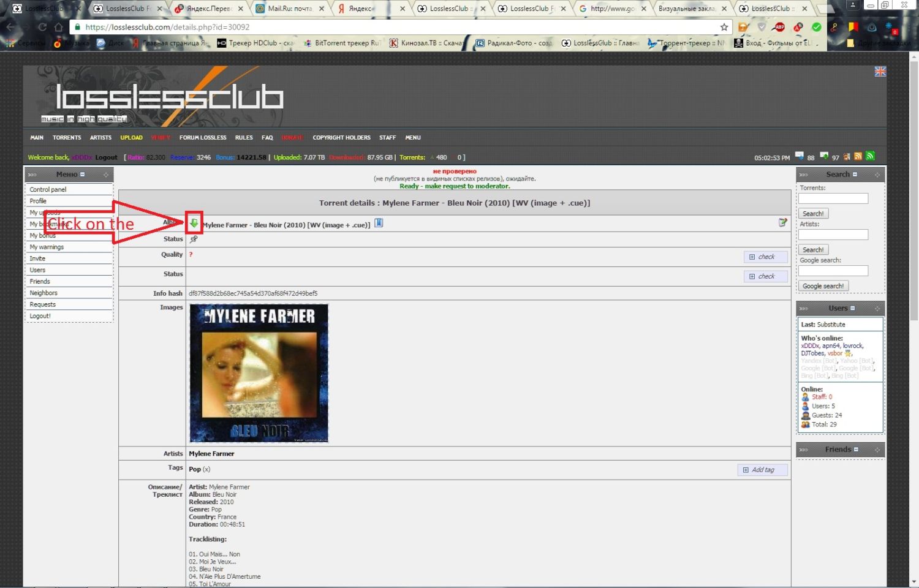Open RULES in site navigation
This screenshot has width=919, height=588.
[x=244, y=138]
